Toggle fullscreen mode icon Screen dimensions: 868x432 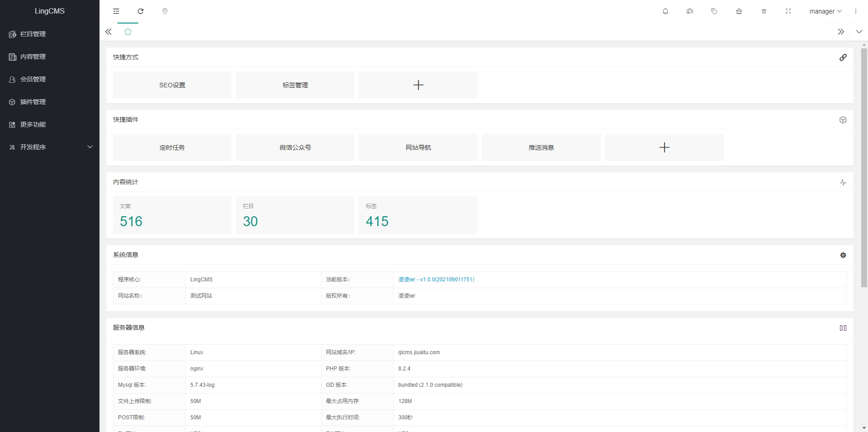coord(788,11)
